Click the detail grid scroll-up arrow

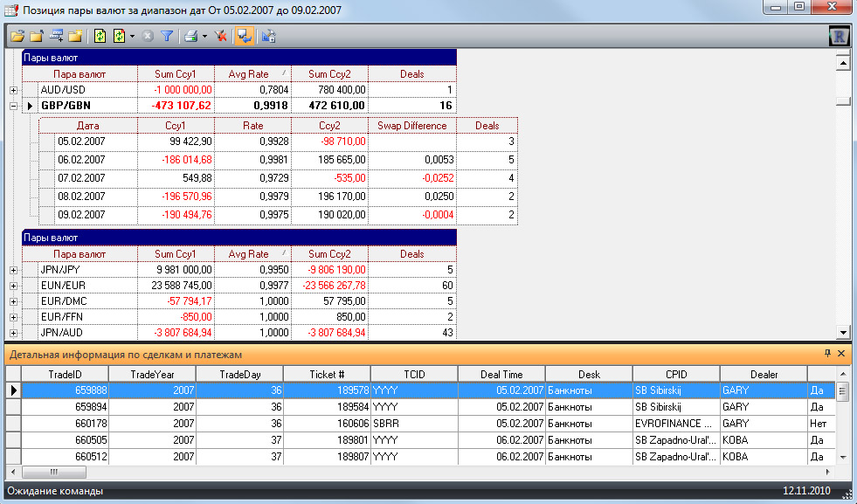tap(843, 374)
